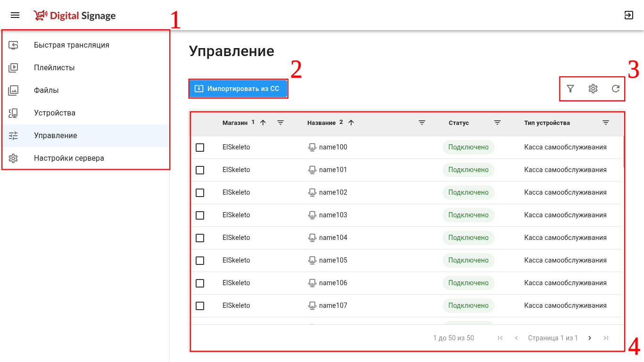Open table settings gear icon
644x362 pixels.
tap(593, 89)
